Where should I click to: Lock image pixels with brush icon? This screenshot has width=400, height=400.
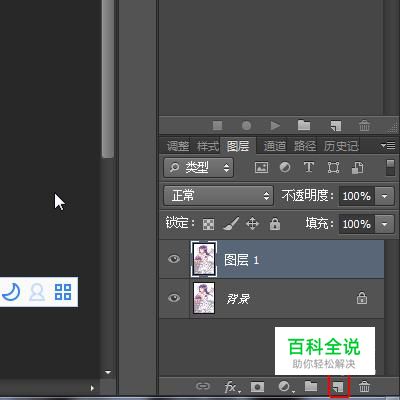(231, 224)
